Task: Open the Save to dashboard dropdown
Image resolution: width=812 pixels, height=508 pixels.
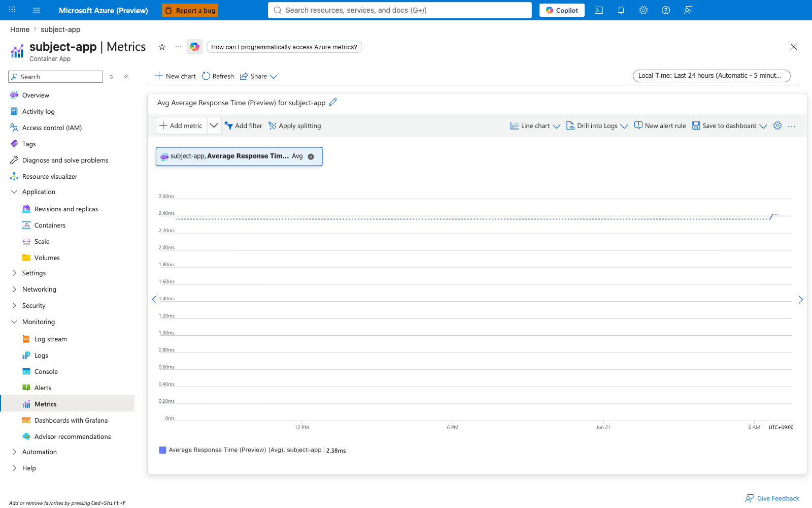Action: pos(730,126)
